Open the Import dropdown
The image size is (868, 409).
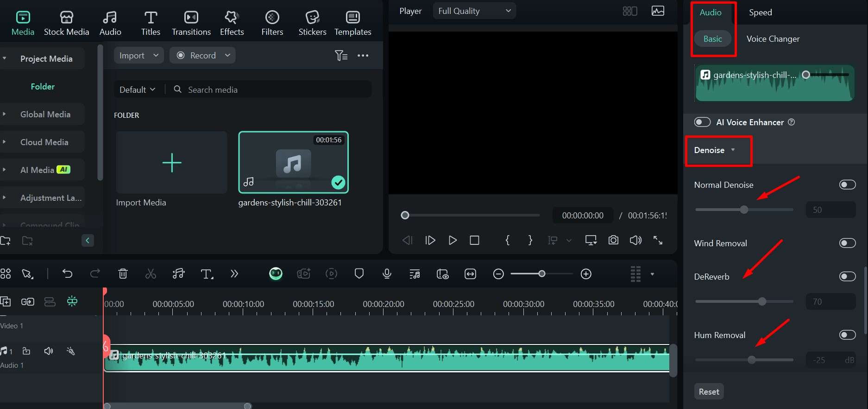click(138, 55)
